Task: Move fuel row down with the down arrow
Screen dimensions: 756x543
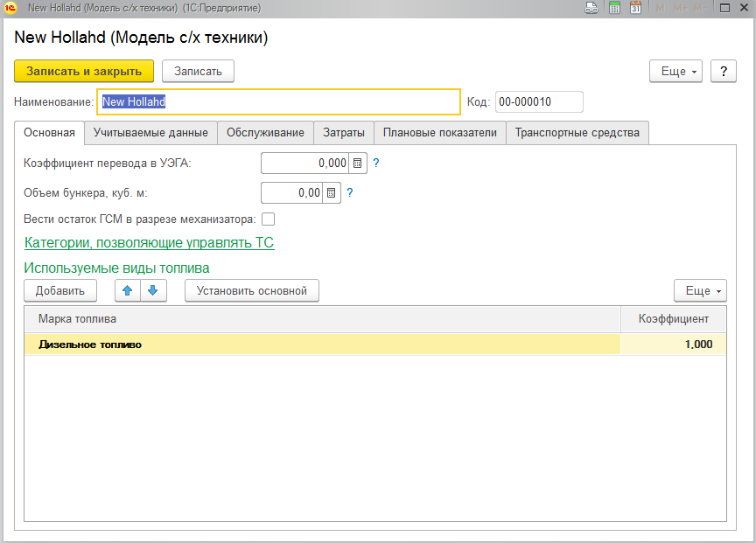Action: (x=153, y=290)
